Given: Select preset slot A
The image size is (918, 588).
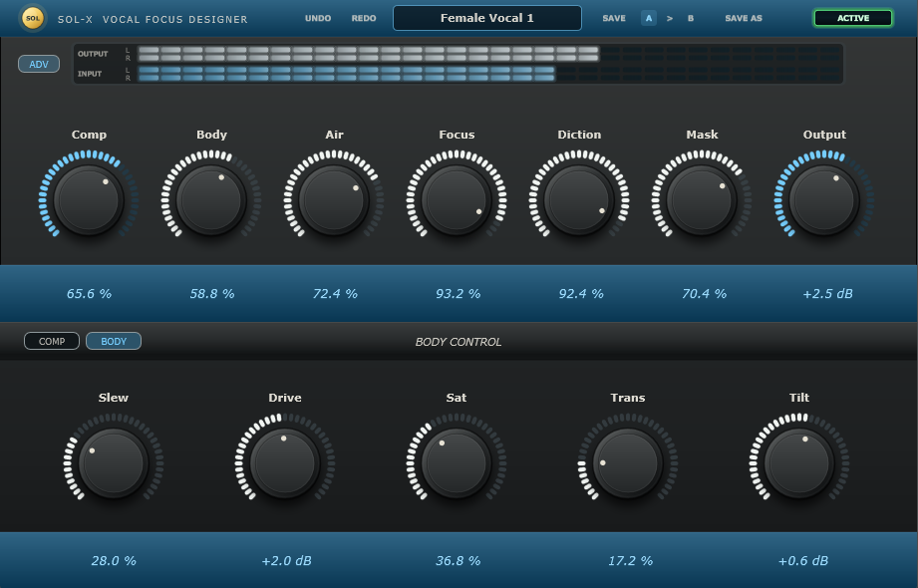Looking at the screenshot, I should click(x=649, y=18).
